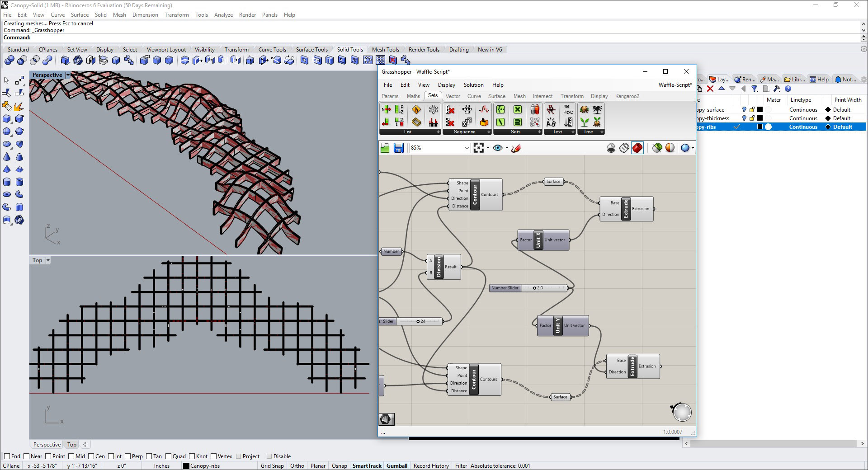Open the Grasshopper sketch tool (pencil icon)

click(516, 148)
